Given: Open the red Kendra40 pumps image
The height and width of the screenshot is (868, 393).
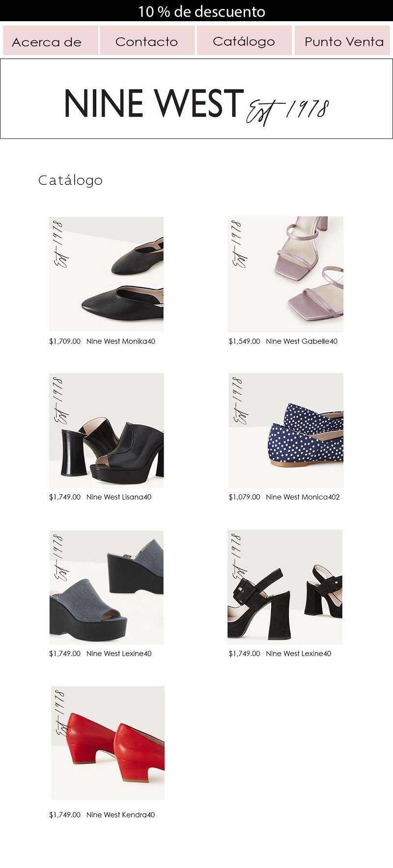Looking at the screenshot, I should click(x=108, y=743).
